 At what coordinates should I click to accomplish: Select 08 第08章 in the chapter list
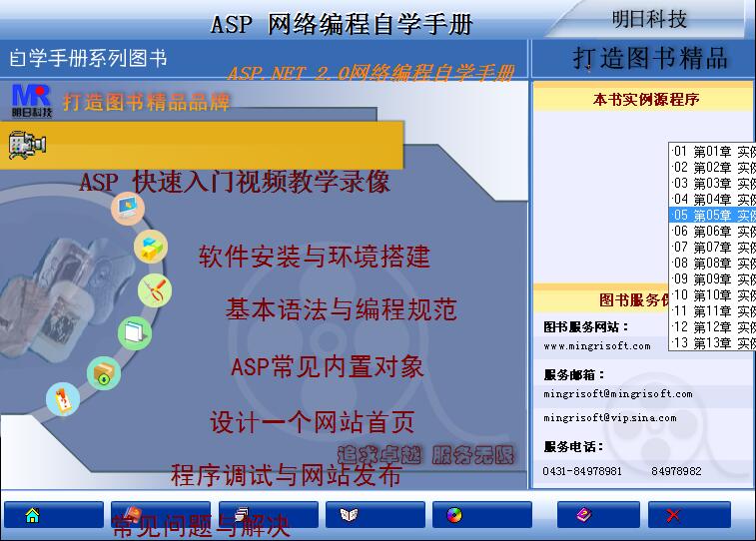click(713, 264)
